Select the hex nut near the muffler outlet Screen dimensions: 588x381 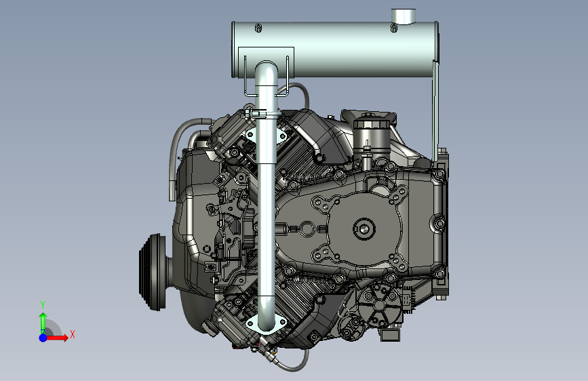pyautogui.click(x=394, y=28)
